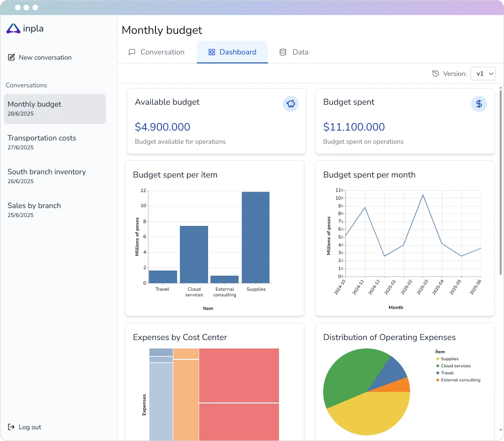Click the "Monthly budget" page heading
This screenshot has width=504, height=441.
click(x=162, y=30)
